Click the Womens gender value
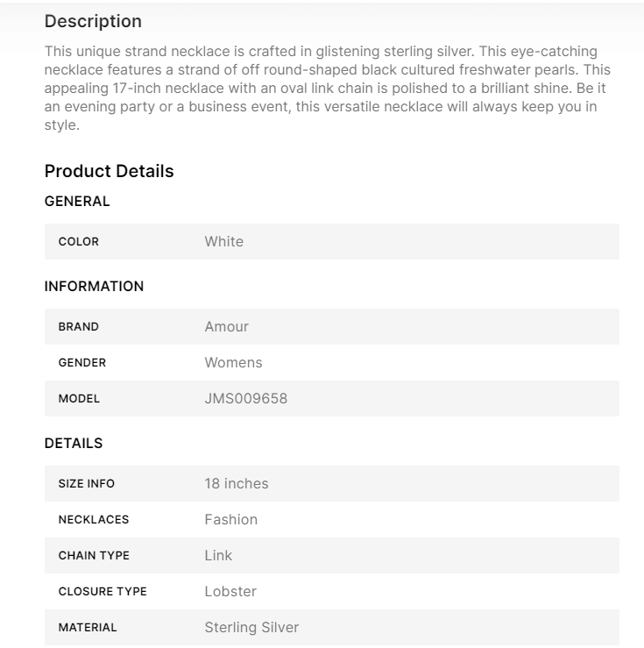The width and height of the screenshot is (644, 648). pos(233,363)
